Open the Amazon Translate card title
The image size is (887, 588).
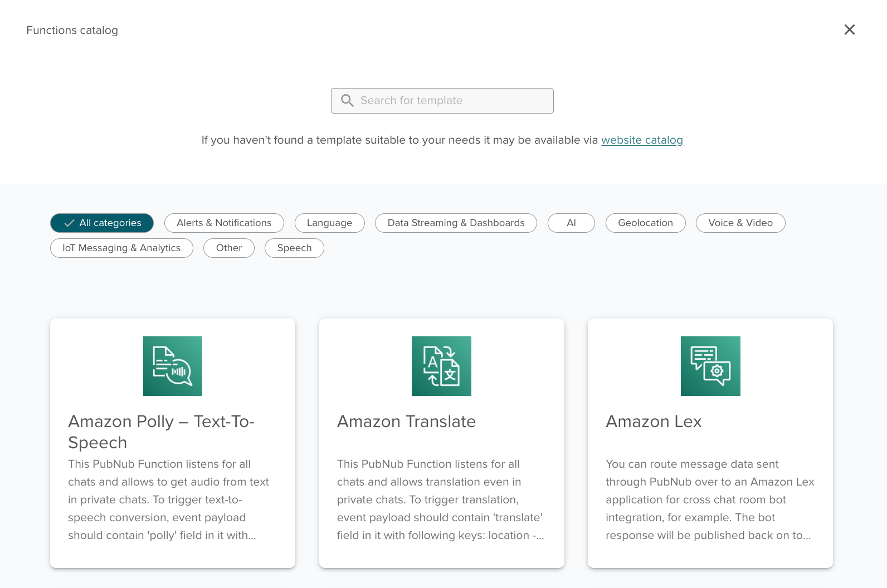pyautogui.click(x=406, y=422)
